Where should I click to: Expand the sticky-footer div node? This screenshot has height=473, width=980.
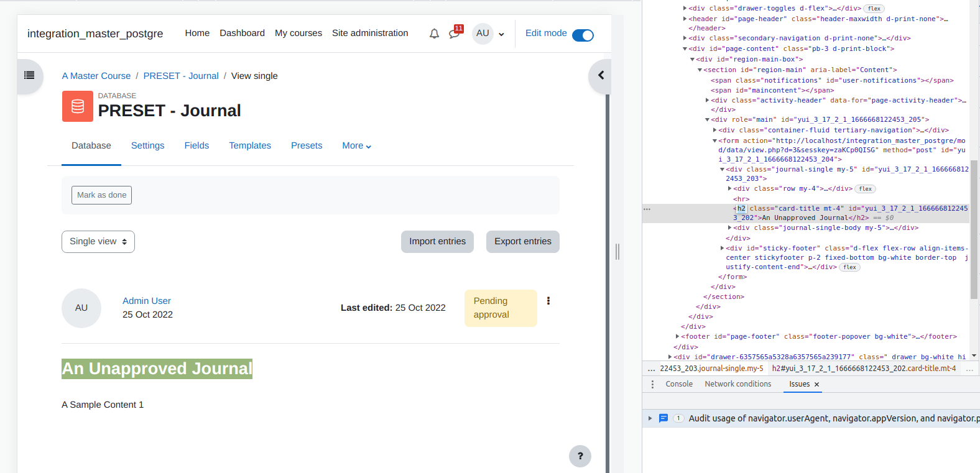tap(722, 248)
